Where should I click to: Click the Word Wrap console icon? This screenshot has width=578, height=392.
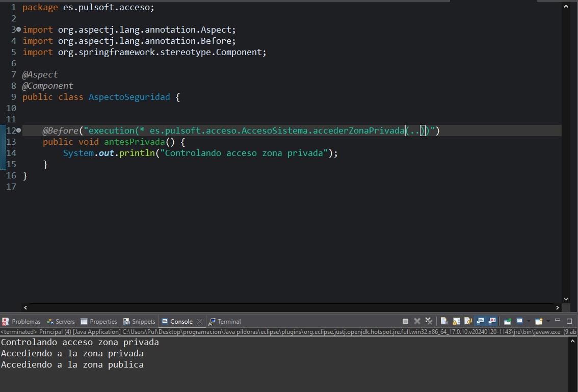point(468,322)
